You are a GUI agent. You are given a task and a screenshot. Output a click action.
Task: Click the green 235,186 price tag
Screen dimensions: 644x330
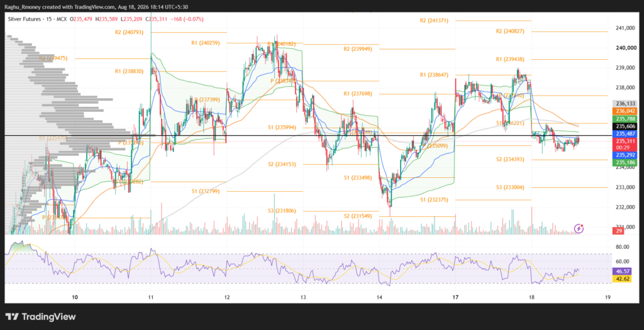625,163
